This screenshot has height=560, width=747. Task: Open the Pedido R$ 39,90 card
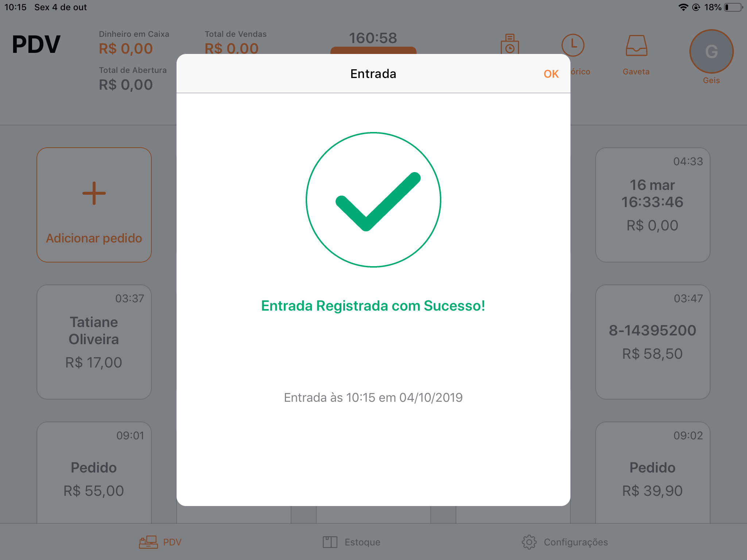coord(653,472)
